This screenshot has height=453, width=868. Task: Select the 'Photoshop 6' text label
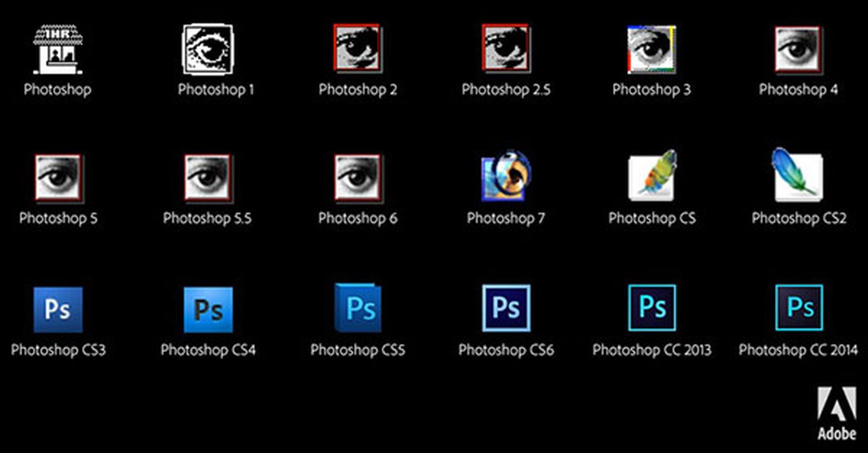(358, 219)
